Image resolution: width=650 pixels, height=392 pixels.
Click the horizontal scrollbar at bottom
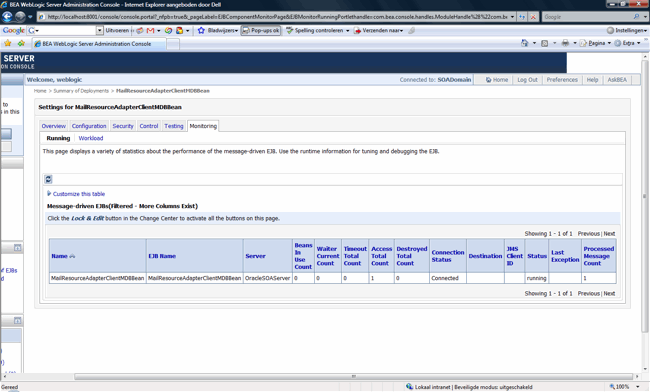(354, 377)
